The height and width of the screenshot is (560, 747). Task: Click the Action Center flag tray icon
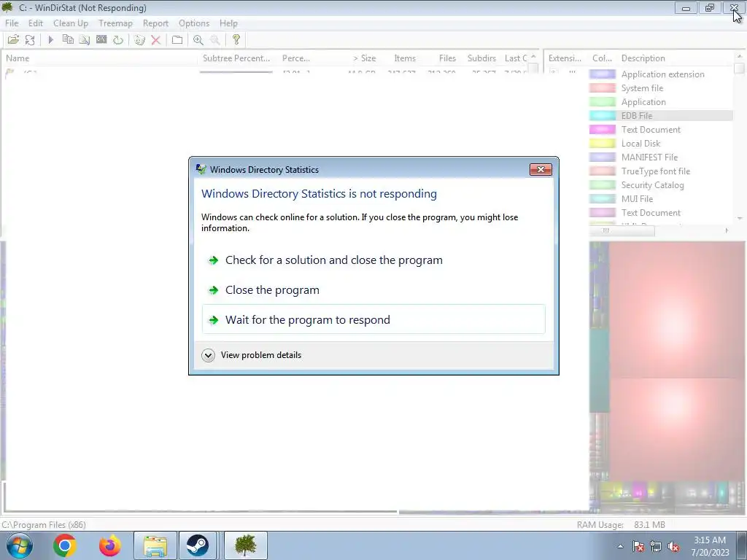[x=638, y=547]
